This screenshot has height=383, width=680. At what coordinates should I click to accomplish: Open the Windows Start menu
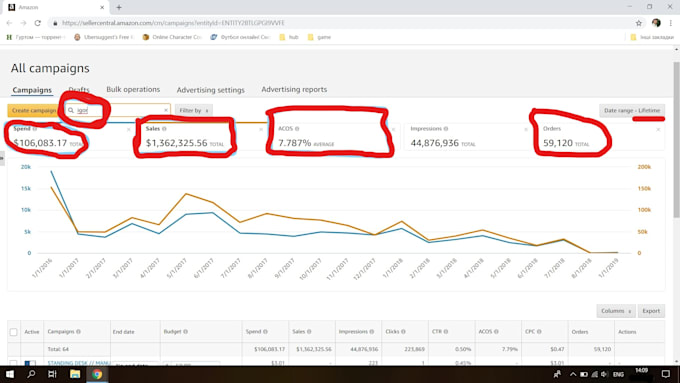pyautogui.click(x=10, y=374)
